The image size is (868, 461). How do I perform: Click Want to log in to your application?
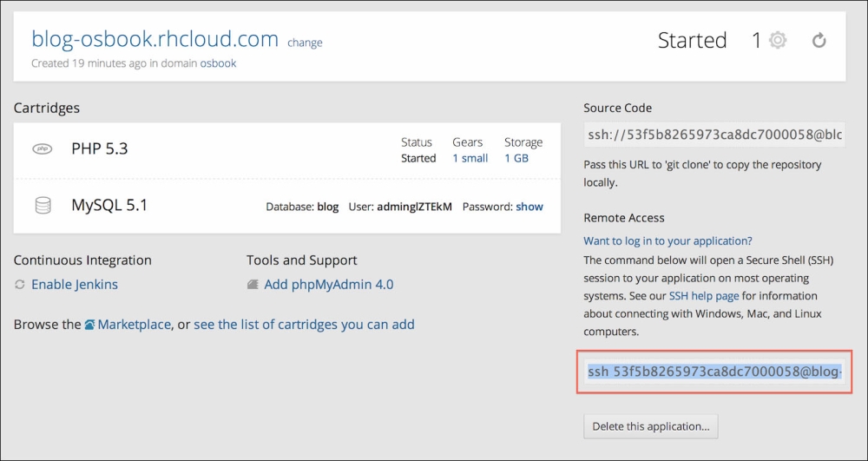[667, 240]
